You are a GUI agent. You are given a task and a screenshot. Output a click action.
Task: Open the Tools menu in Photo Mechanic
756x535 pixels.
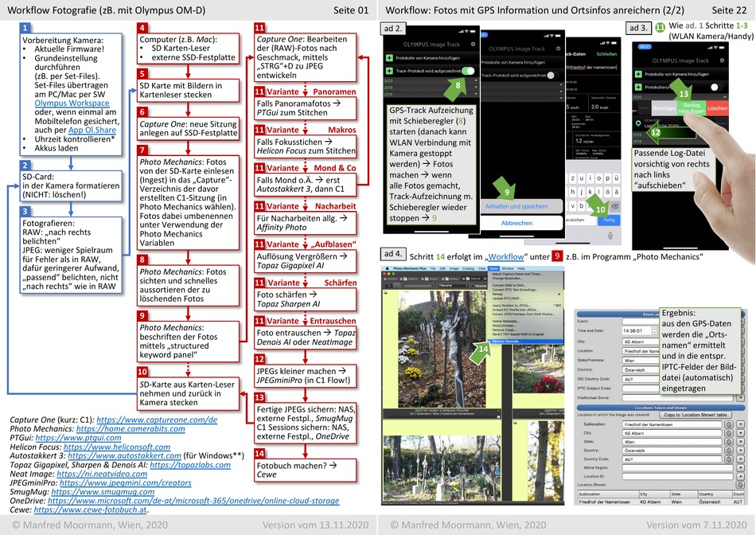[x=493, y=268]
